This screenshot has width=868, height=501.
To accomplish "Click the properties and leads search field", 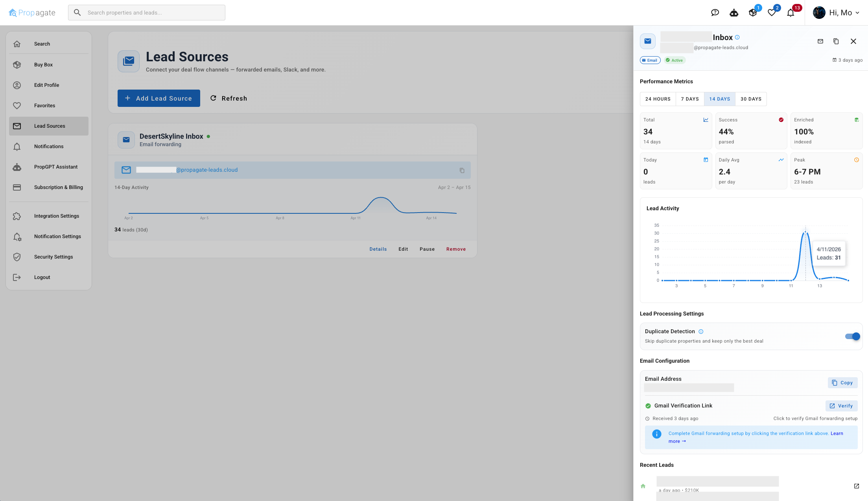I will (146, 12).
